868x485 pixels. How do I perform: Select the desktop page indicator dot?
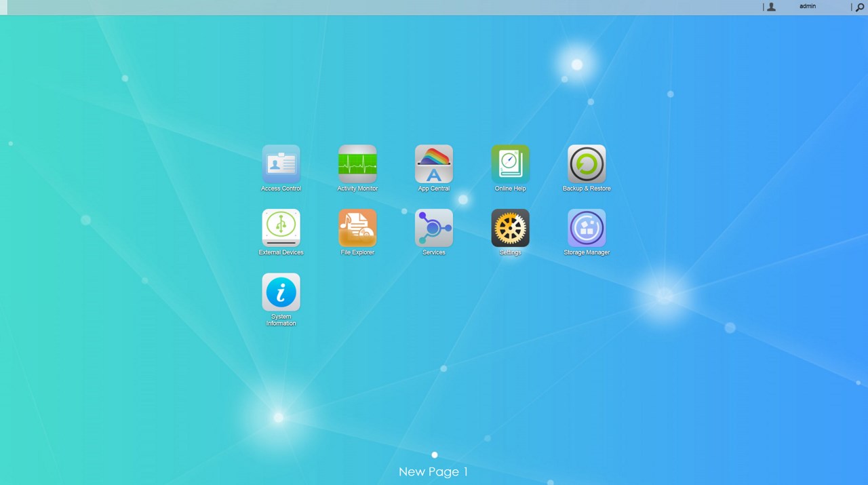(435, 455)
